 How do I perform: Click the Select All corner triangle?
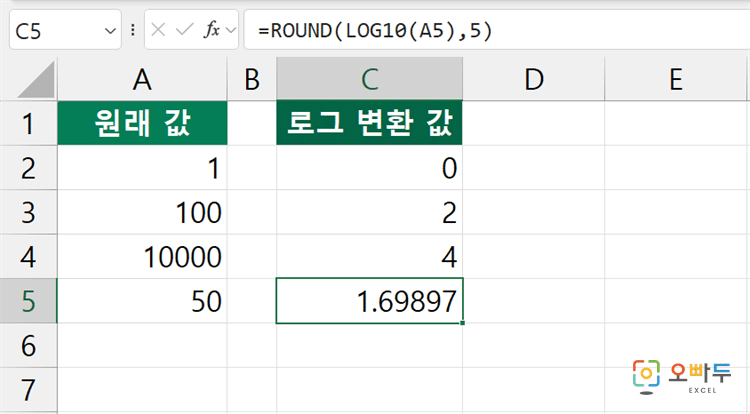click(x=36, y=79)
